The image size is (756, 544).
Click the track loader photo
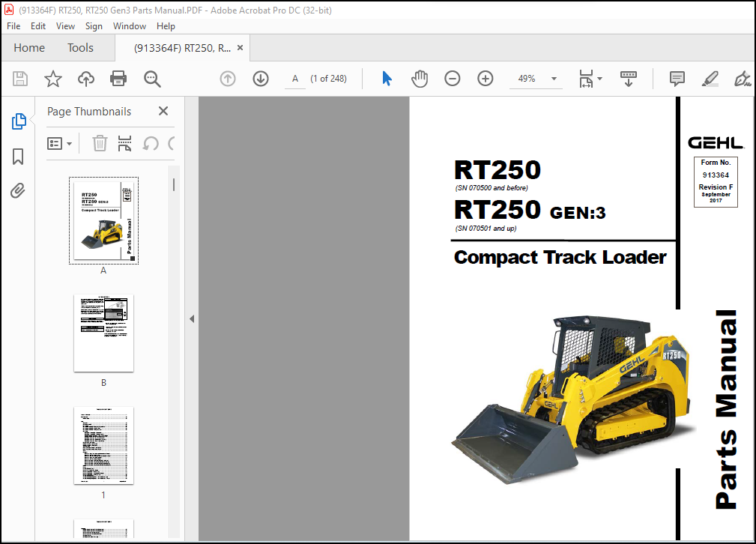tap(572, 399)
